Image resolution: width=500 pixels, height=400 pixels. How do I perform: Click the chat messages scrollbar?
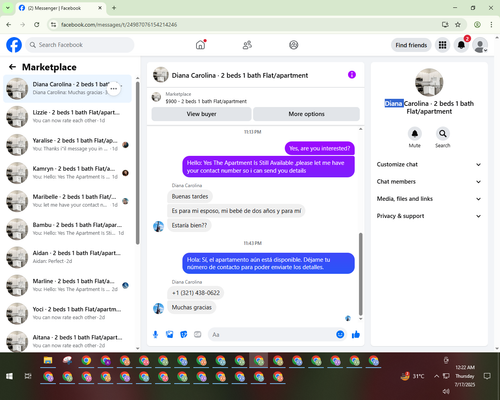click(360, 274)
